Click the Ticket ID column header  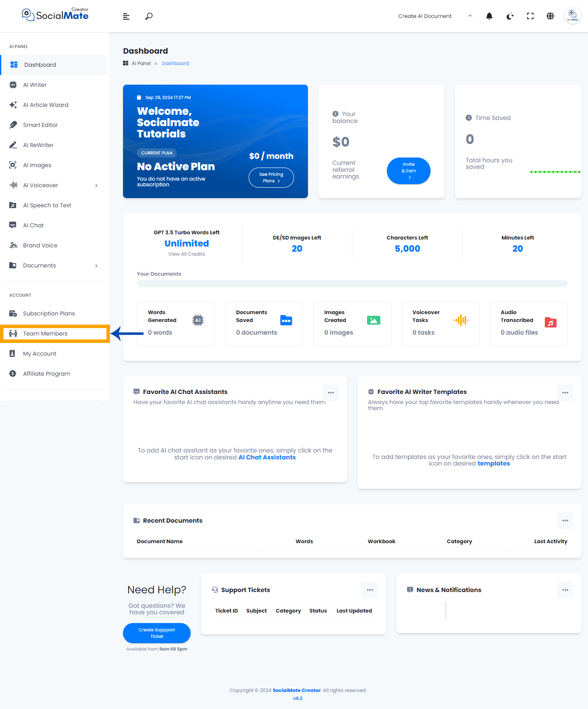pyautogui.click(x=226, y=611)
